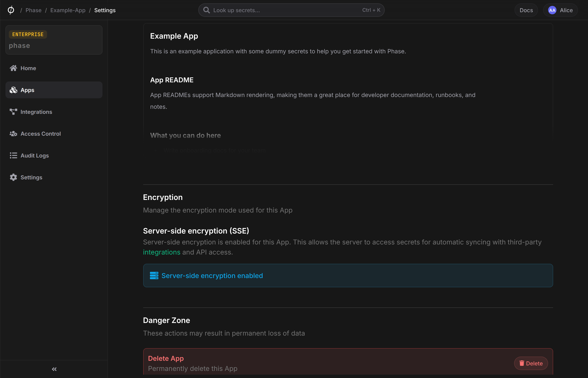The height and width of the screenshot is (378, 588).
Task: Click the Apps cubes icon
Action: [13, 90]
